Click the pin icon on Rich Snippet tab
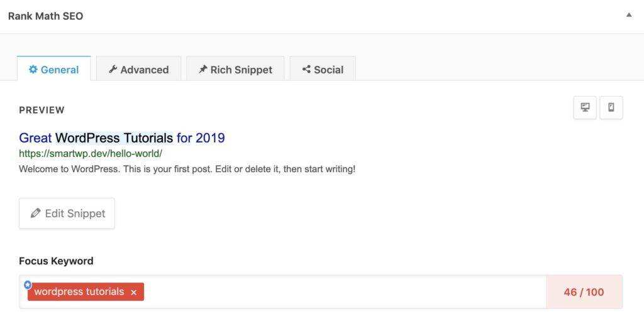644x319 pixels. [x=203, y=70]
